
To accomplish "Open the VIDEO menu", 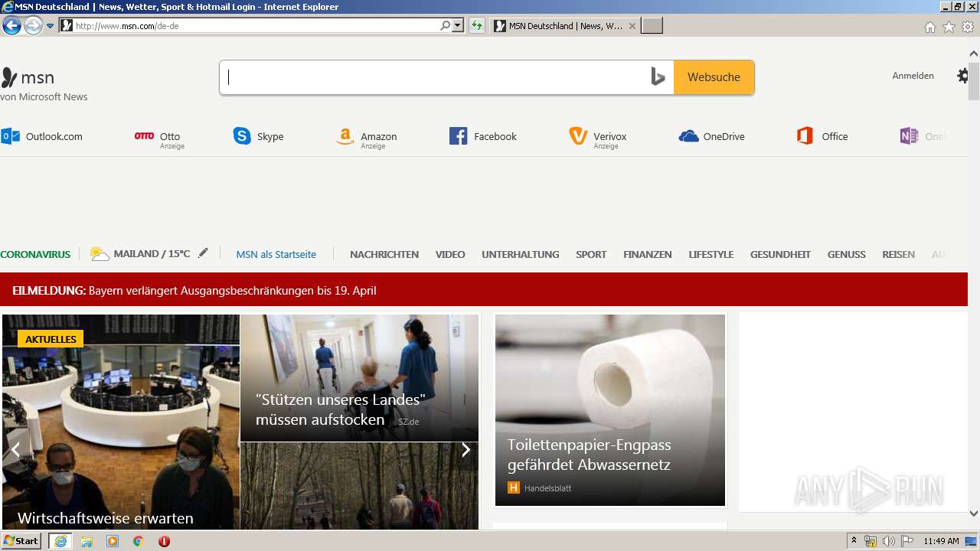I will click(x=450, y=254).
